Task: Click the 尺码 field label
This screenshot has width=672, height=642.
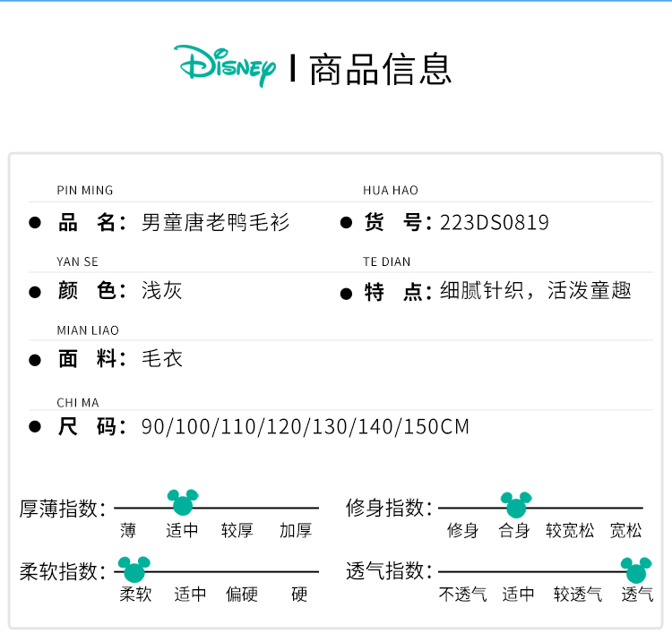Action: [91, 427]
